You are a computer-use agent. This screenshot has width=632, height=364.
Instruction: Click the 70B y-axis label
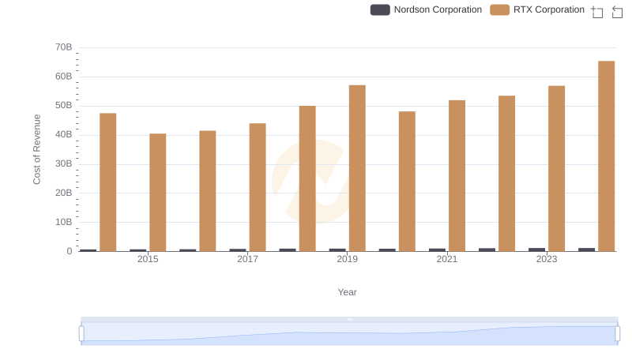click(x=64, y=47)
